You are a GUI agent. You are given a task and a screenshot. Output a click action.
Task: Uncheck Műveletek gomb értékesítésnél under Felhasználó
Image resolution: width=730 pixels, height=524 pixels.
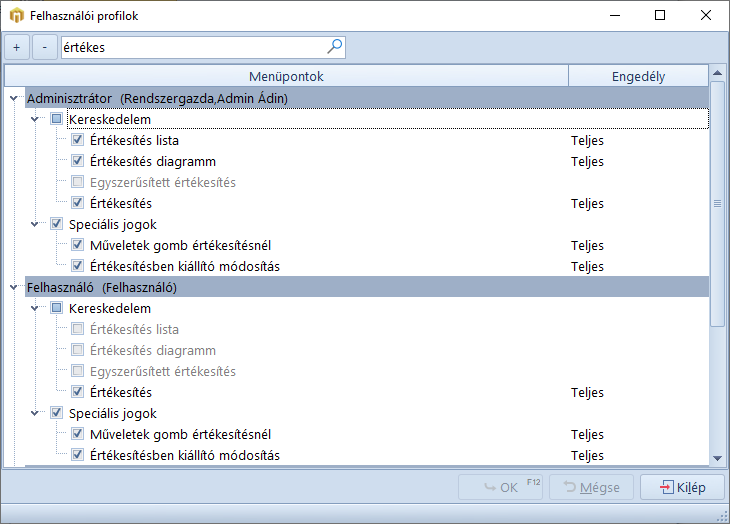pos(78,434)
